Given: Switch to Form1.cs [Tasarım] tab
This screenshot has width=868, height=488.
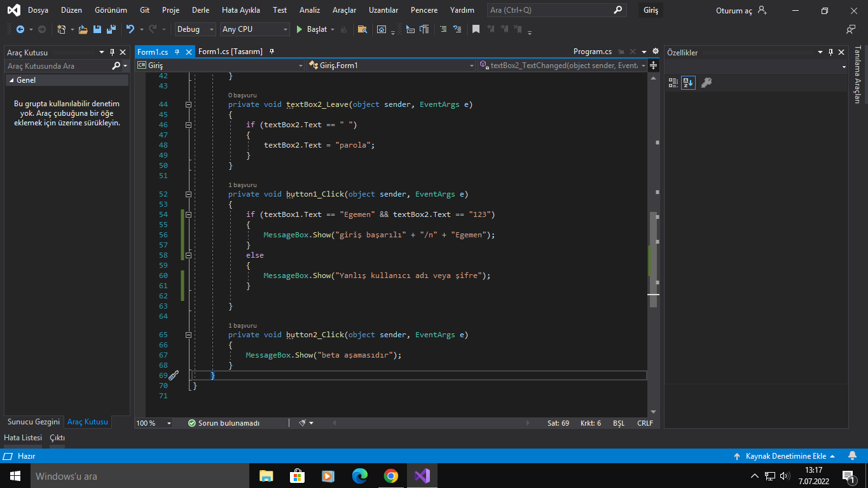Looking at the screenshot, I should point(230,52).
